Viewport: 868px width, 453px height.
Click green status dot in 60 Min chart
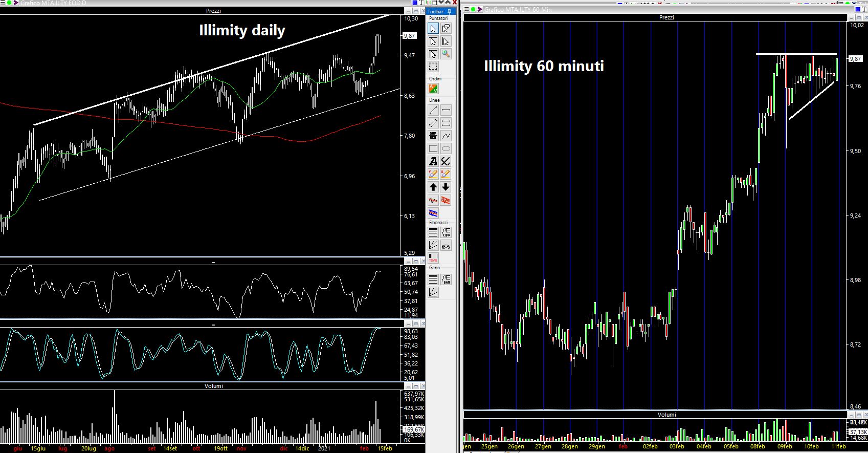(473, 9)
